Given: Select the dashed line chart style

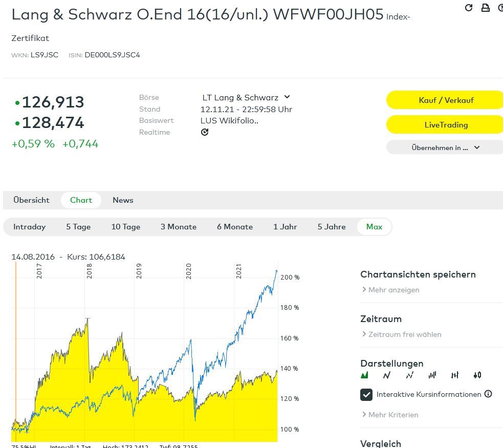Looking at the screenshot, I should (409, 375).
